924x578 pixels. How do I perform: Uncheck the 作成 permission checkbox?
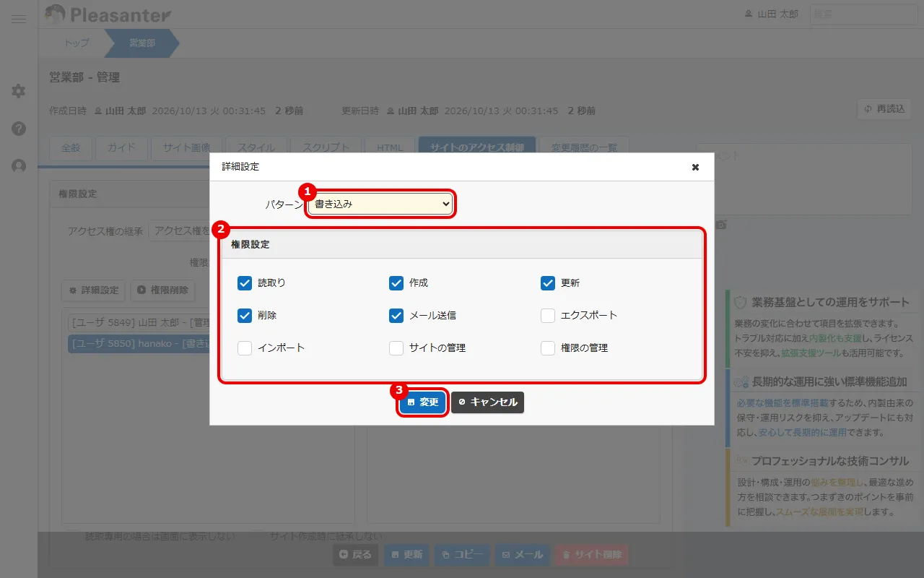tap(396, 283)
